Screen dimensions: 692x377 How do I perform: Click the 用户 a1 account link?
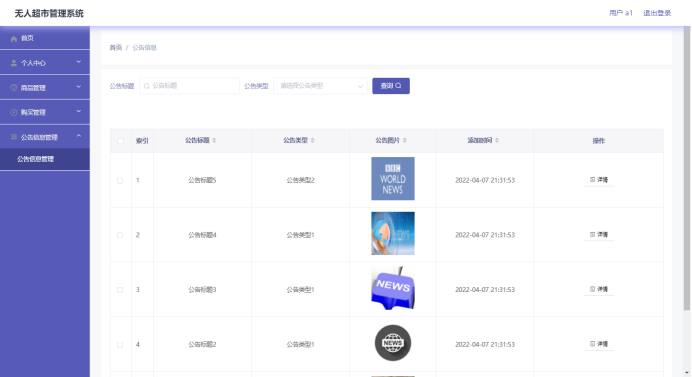(x=621, y=13)
